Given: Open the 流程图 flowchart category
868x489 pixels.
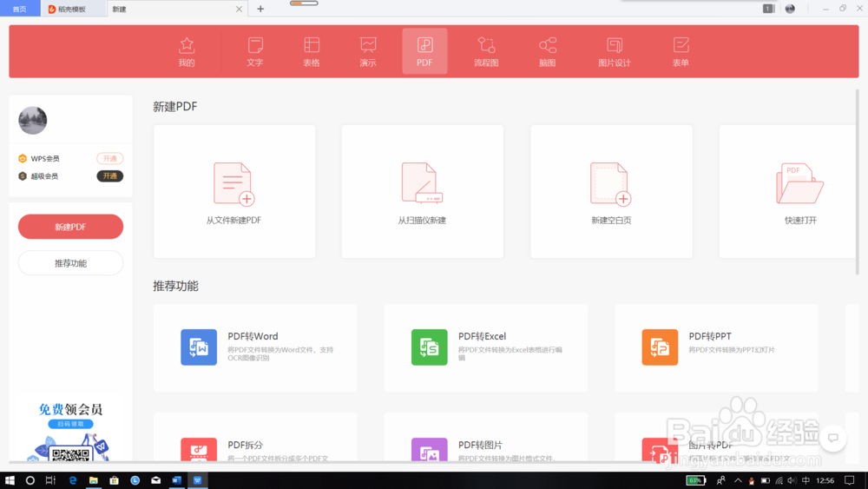Looking at the screenshot, I should (486, 51).
